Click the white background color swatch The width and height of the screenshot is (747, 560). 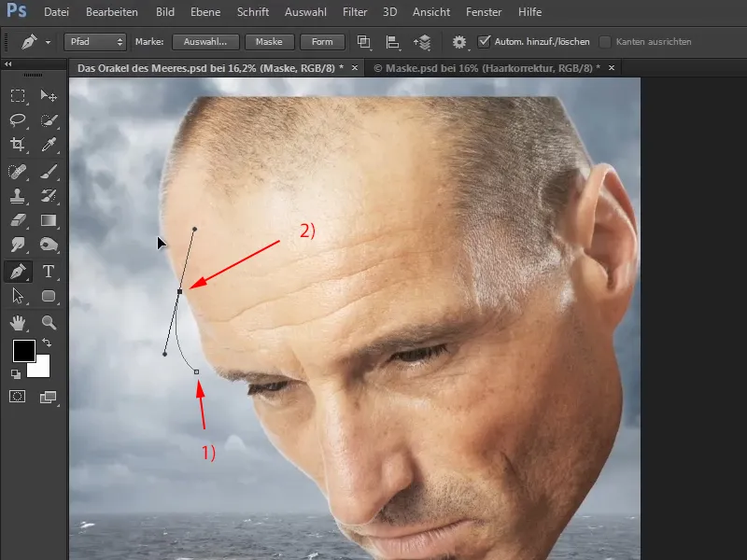pos(42,370)
